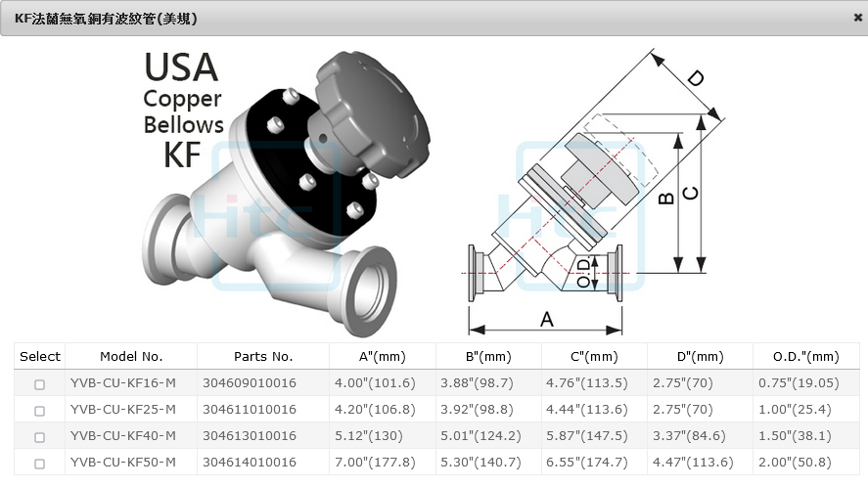Click parts number 304611010016

point(250,410)
